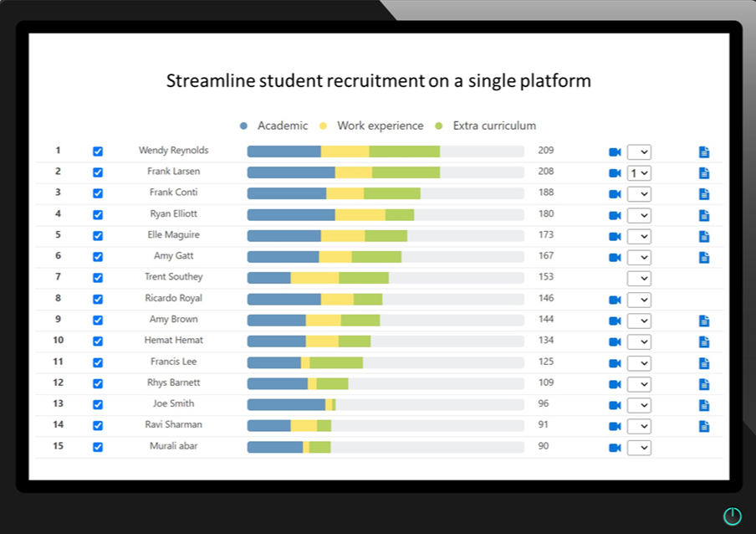Uncheck the checkbox for Wendy Reynolds
The width and height of the screenshot is (756, 534).
[98, 151]
